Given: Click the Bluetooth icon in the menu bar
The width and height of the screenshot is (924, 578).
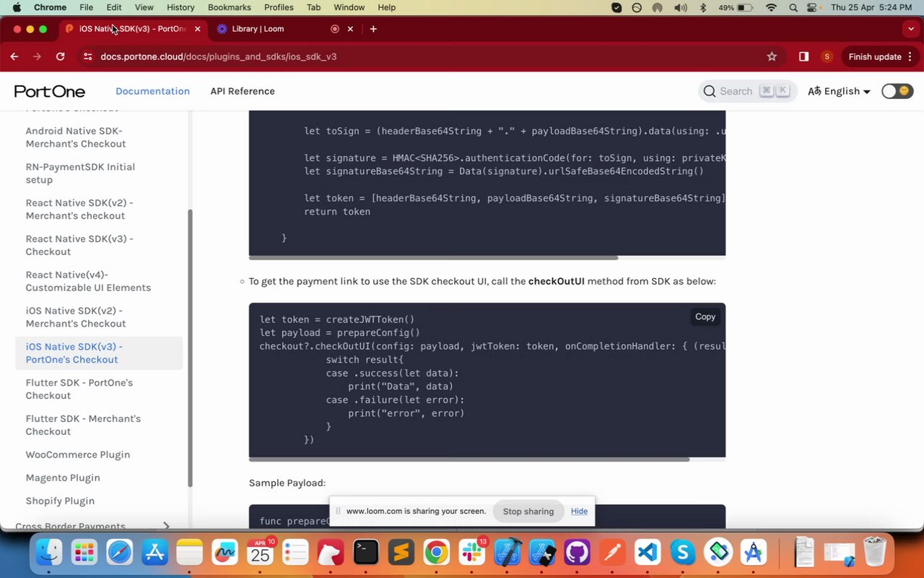Looking at the screenshot, I should 704,7.
